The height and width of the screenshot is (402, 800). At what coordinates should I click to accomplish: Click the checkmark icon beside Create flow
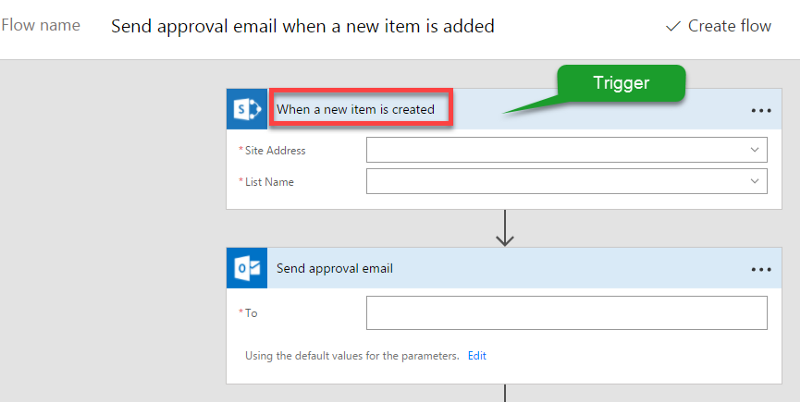[673, 26]
